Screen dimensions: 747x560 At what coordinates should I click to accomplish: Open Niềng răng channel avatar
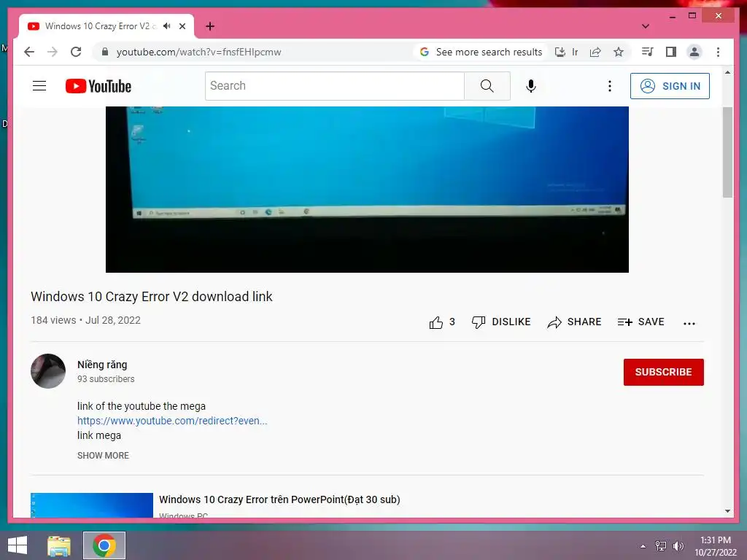48,371
